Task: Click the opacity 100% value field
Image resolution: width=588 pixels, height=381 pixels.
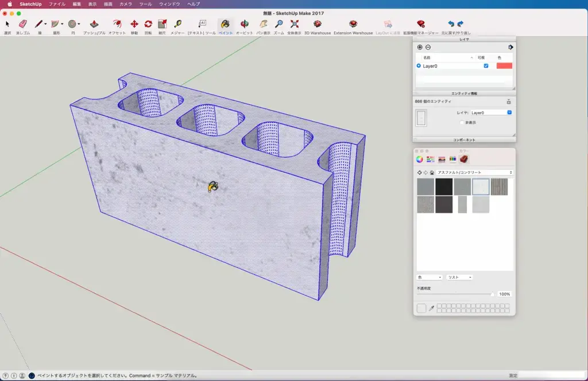Action: [504, 294]
